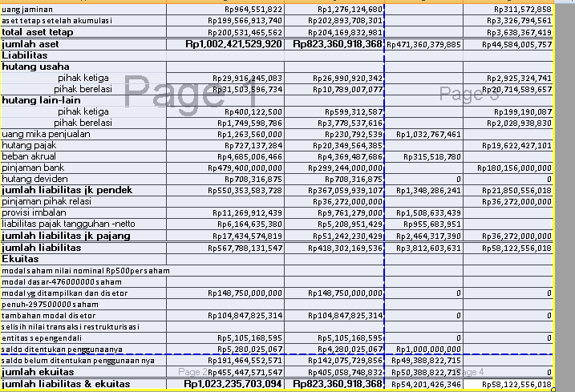Screen dimensions: 575x392
Task: Click the value Rp471,360,379,885
Action: point(423,45)
